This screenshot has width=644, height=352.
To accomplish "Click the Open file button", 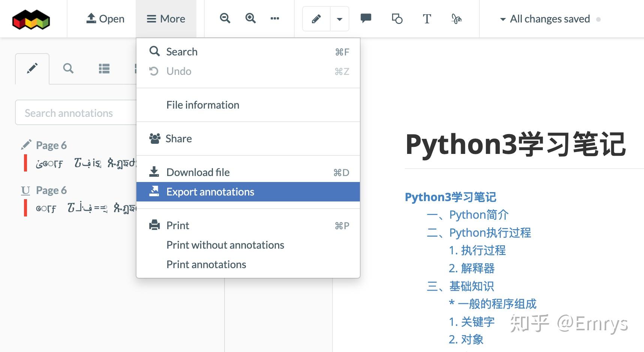I will (106, 18).
